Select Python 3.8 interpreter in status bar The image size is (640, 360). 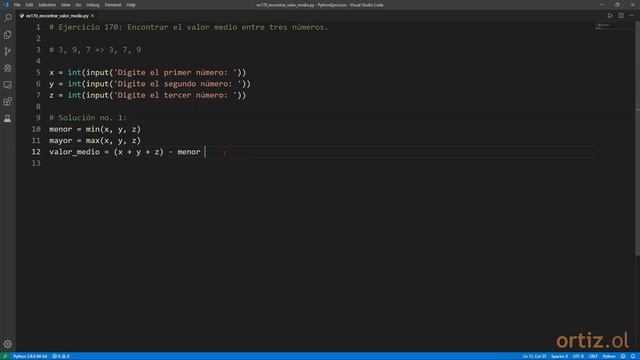[x=30, y=356]
